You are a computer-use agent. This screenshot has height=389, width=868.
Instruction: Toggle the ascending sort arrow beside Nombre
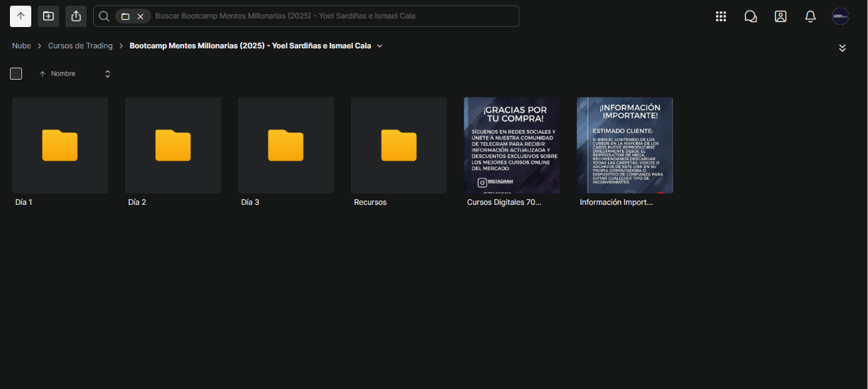click(x=43, y=74)
